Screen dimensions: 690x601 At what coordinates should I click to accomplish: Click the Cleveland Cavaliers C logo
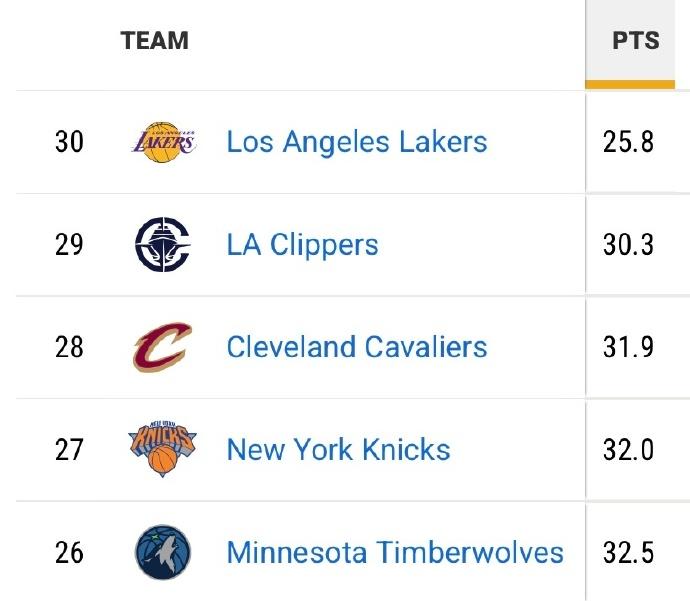162,347
